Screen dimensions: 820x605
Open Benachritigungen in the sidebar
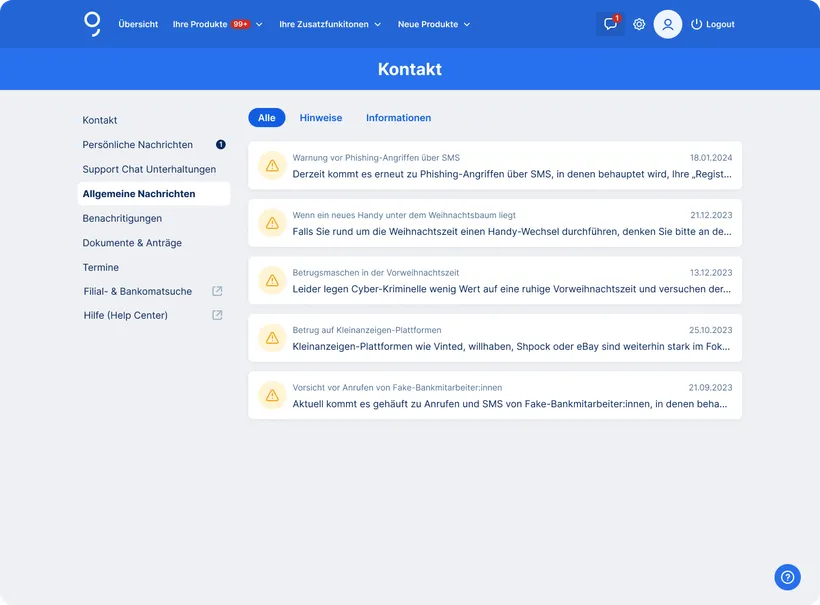point(122,219)
